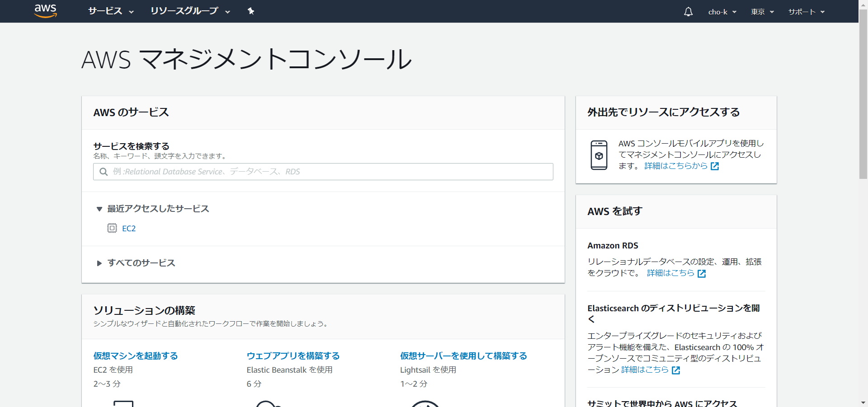
Task: Click the AWS logo home icon
Action: pyautogui.click(x=46, y=11)
